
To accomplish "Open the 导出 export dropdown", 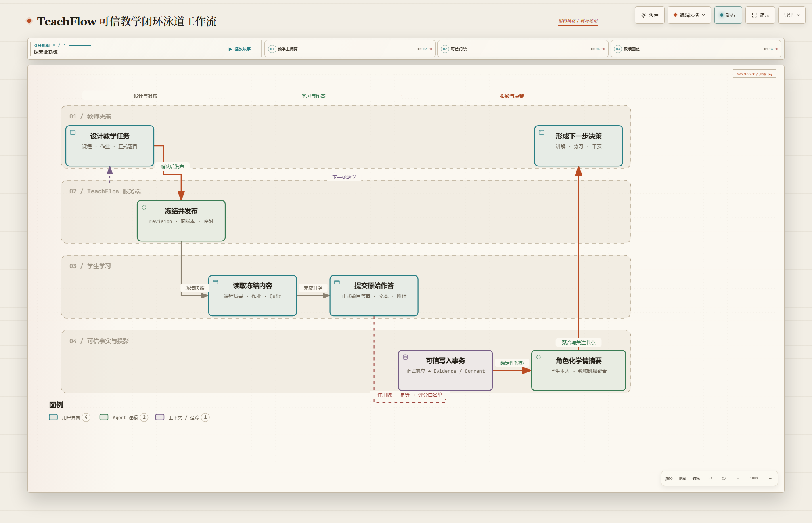I will tap(791, 15).
